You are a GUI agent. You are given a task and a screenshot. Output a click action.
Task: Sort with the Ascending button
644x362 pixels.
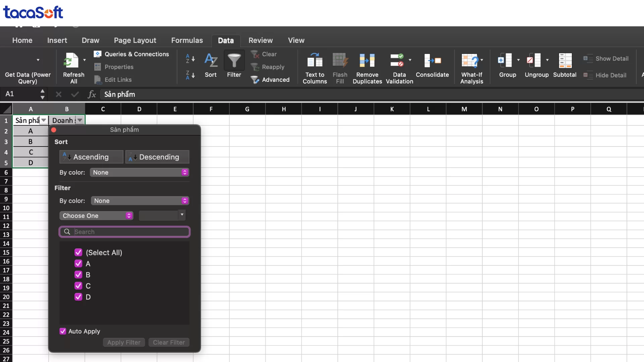(91, 157)
